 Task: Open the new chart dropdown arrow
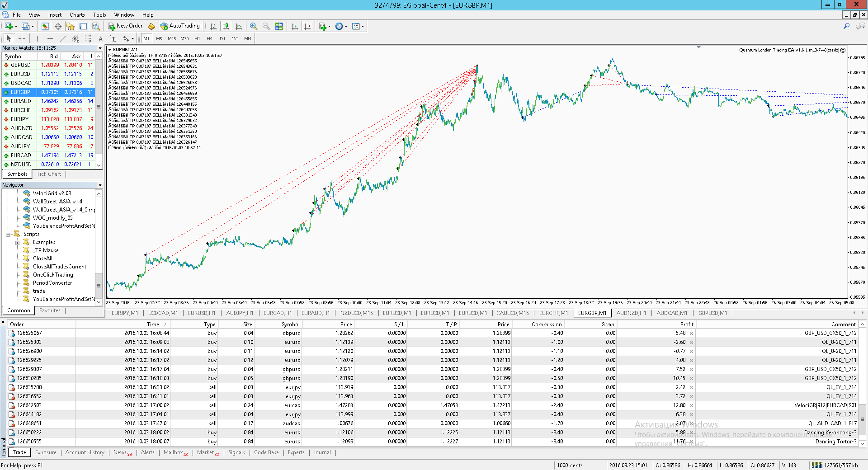click(16, 26)
